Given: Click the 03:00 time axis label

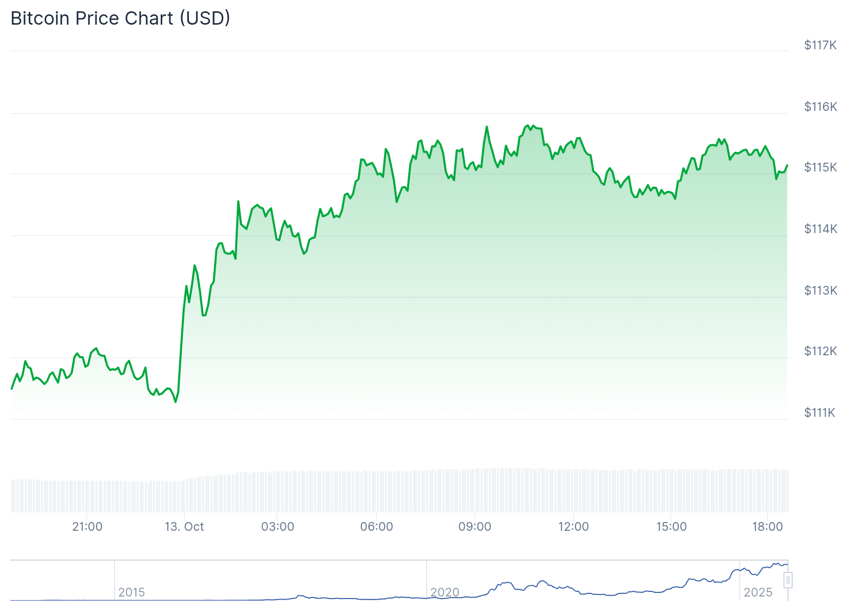Looking at the screenshot, I should (278, 527).
